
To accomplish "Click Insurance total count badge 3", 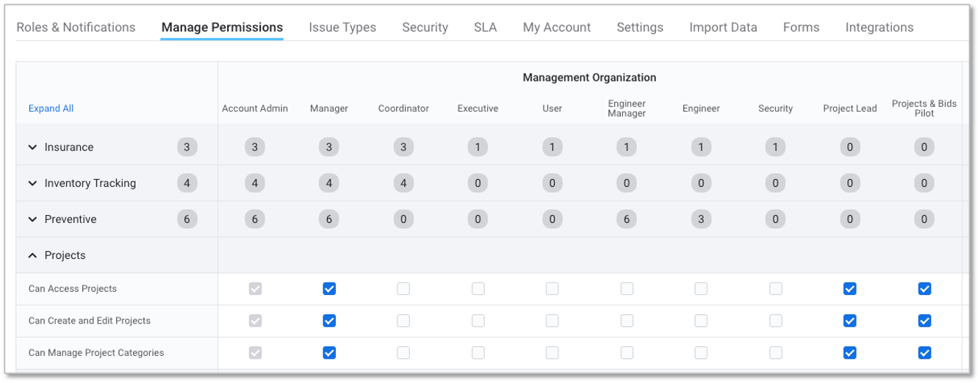I will [x=187, y=147].
